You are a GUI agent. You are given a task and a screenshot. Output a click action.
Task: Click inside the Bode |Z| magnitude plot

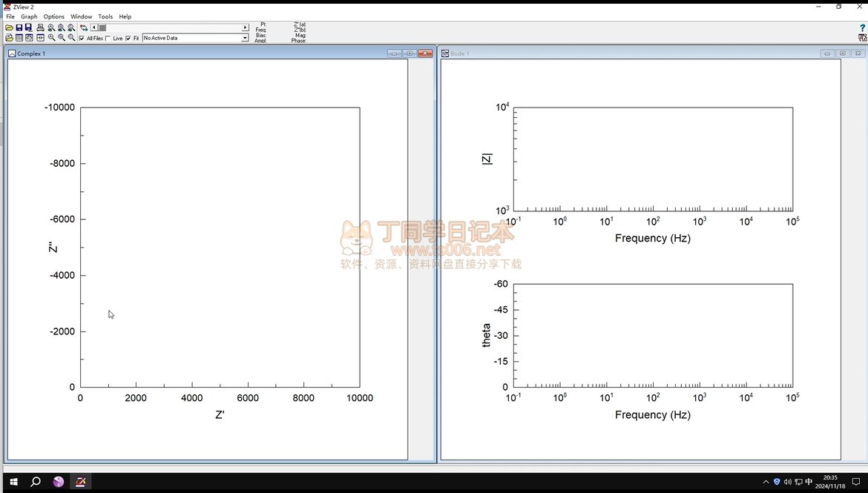pos(653,159)
